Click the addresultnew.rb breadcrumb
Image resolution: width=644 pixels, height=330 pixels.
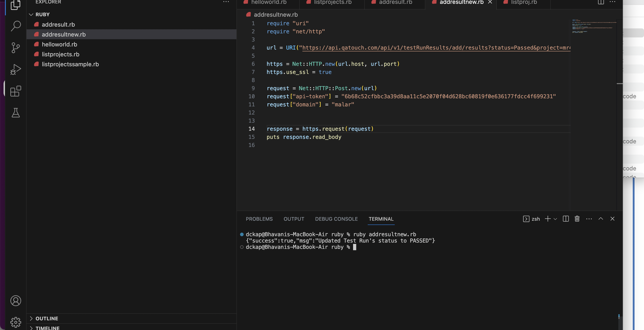click(275, 14)
